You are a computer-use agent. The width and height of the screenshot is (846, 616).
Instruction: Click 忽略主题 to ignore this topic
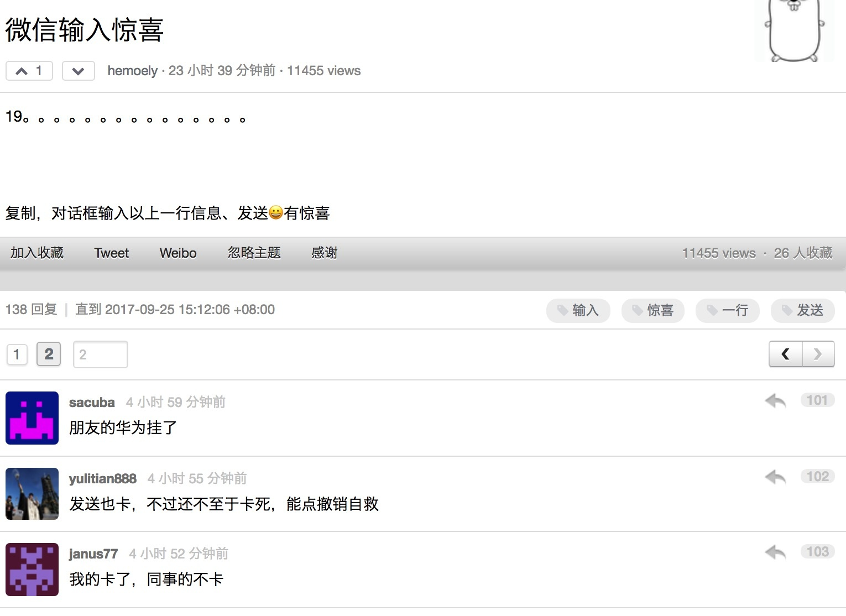[x=254, y=253]
